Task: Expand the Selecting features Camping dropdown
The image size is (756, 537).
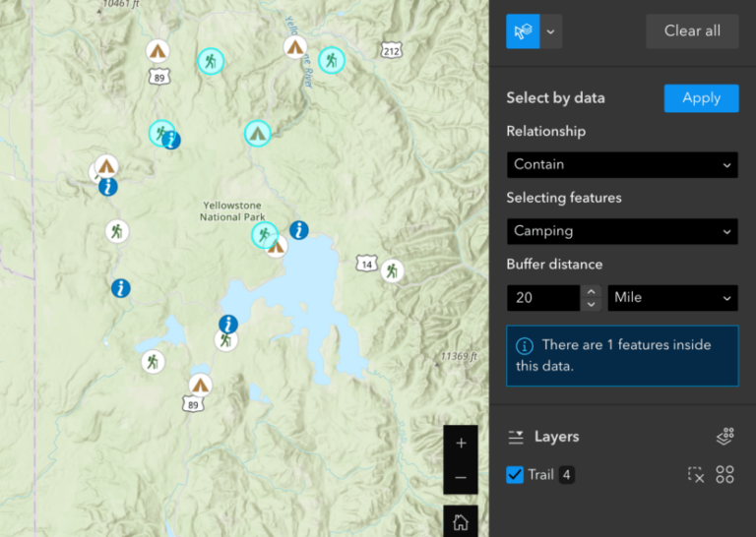Action: (622, 231)
